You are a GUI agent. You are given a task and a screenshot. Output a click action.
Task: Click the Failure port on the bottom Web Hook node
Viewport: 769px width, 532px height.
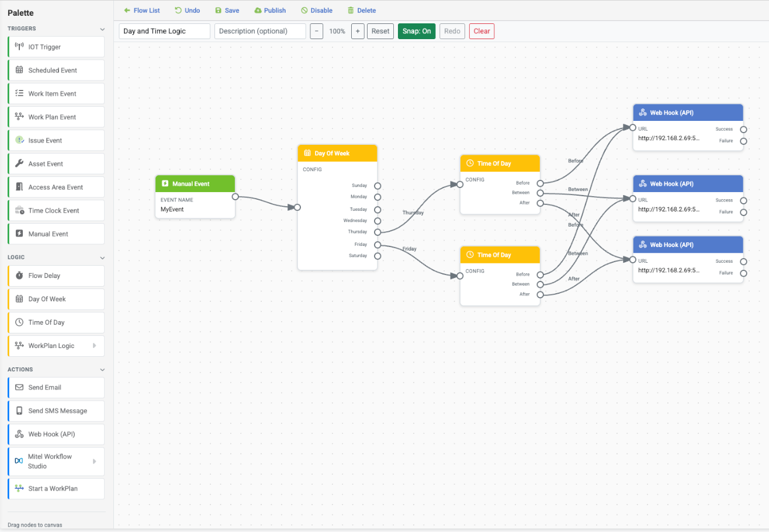click(x=743, y=273)
